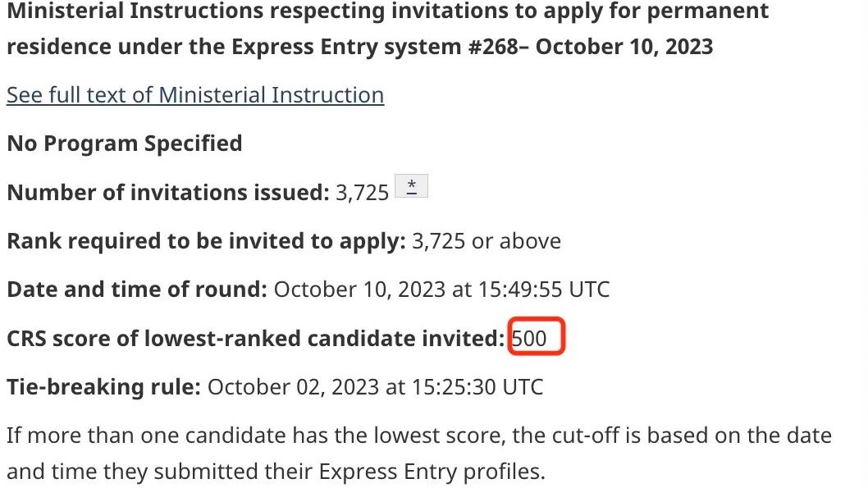Click the Tie-breaking rule label
Screen dimensions: 868x488
click(x=103, y=386)
